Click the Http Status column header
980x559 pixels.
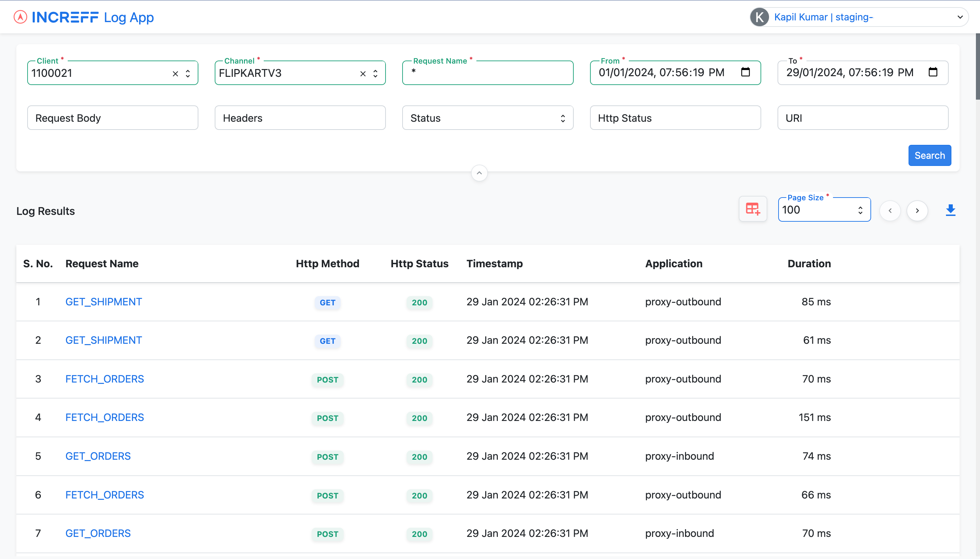(x=419, y=264)
